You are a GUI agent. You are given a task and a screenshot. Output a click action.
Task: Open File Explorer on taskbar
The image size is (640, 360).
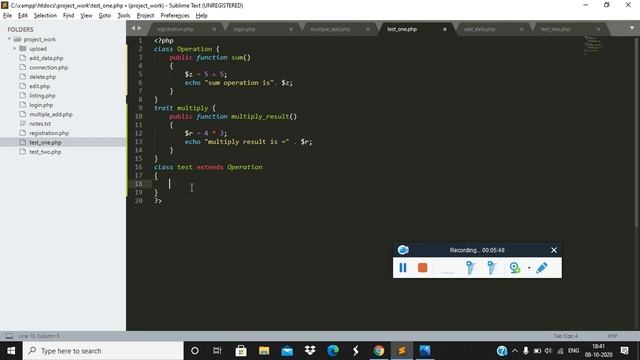[264, 351]
